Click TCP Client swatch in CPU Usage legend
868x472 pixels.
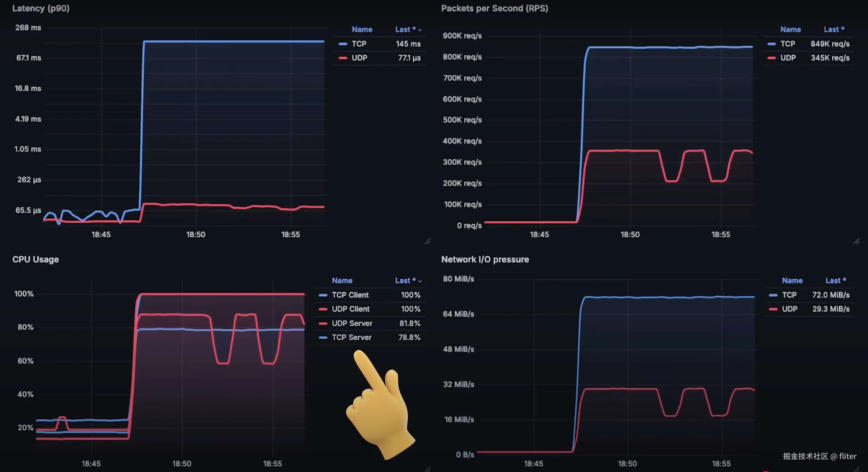point(323,295)
